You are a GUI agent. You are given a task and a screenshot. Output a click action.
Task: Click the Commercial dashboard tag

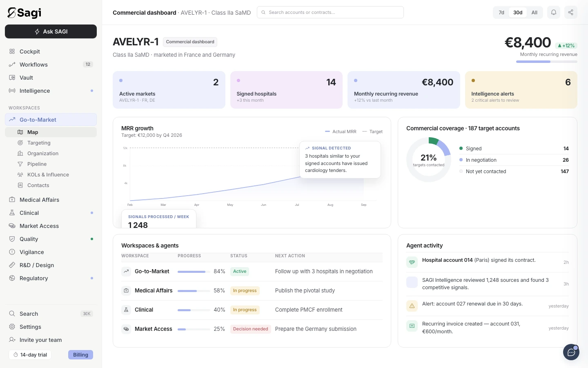(190, 42)
